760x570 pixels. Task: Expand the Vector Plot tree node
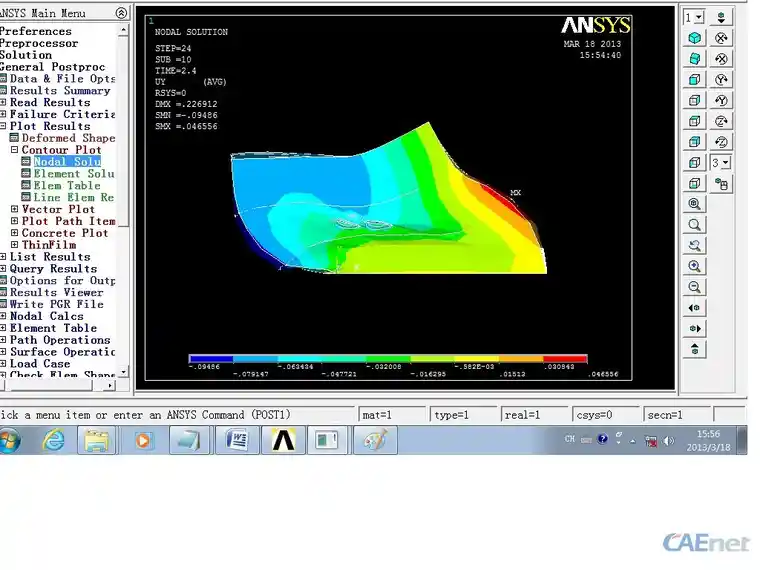point(15,209)
